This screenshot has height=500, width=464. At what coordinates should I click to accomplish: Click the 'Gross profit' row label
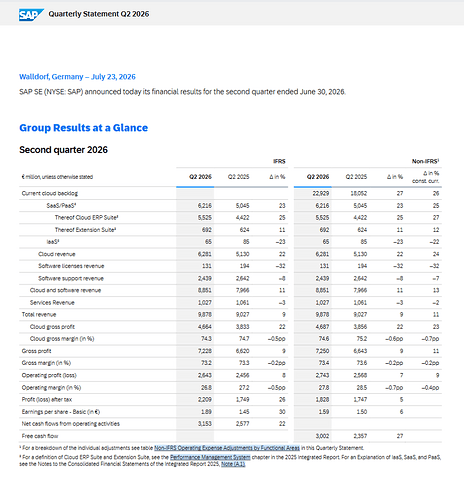(x=36, y=351)
